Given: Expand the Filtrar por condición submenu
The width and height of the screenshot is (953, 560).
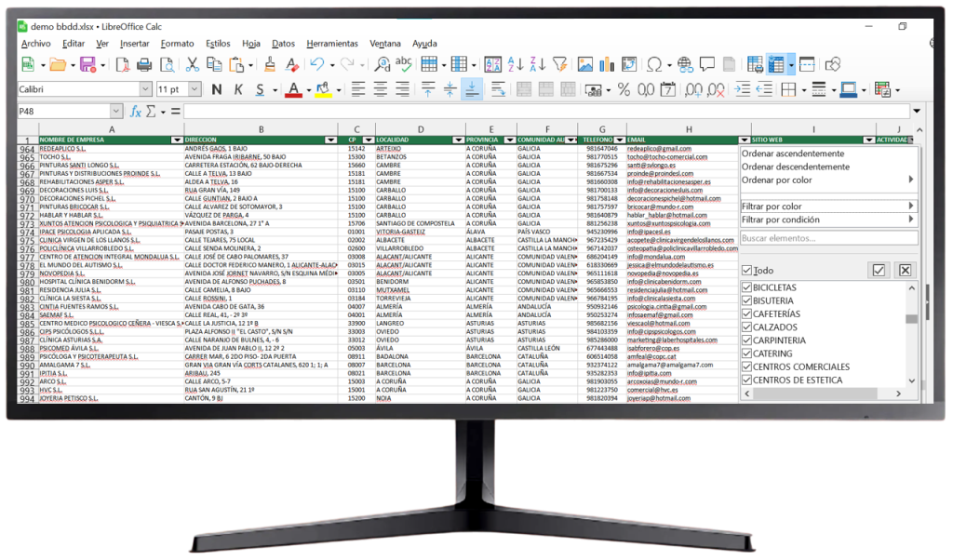Looking at the screenshot, I should tap(827, 220).
